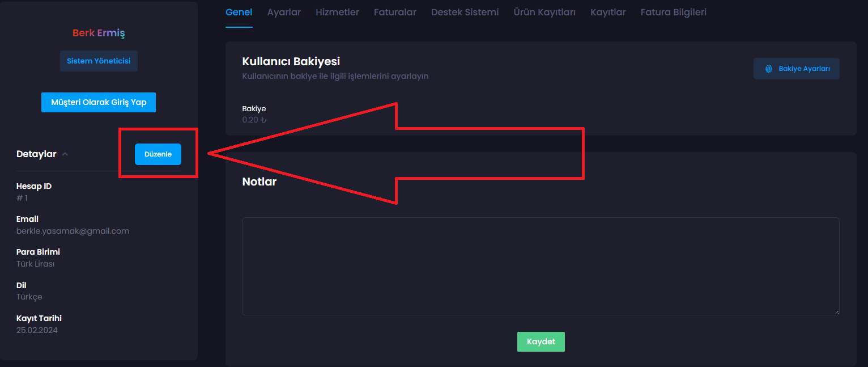Click the Para Birimi value Türk Lirası

point(35,264)
